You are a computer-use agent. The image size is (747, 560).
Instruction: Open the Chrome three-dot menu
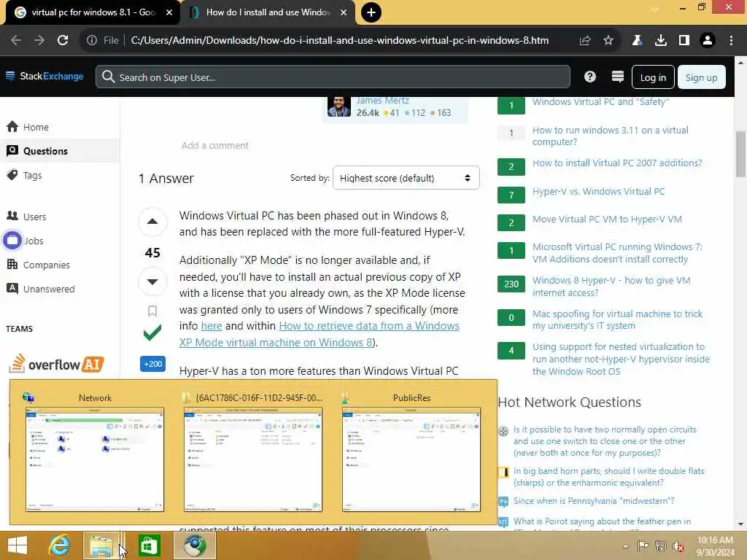pos(731,41)
